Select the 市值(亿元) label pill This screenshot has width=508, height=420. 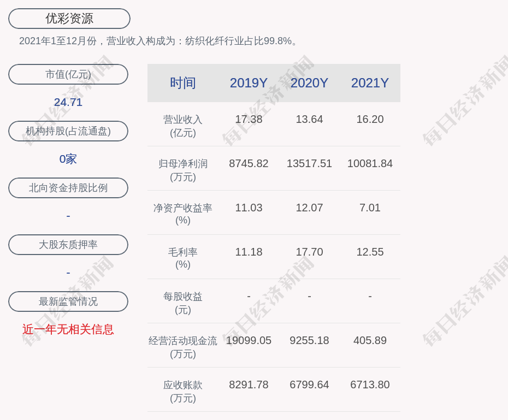68,74
